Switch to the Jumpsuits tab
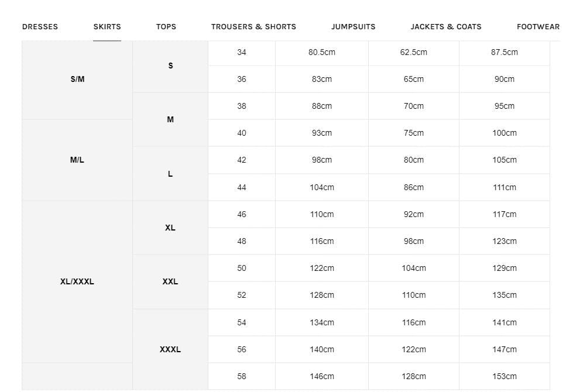 coord(353,26)
